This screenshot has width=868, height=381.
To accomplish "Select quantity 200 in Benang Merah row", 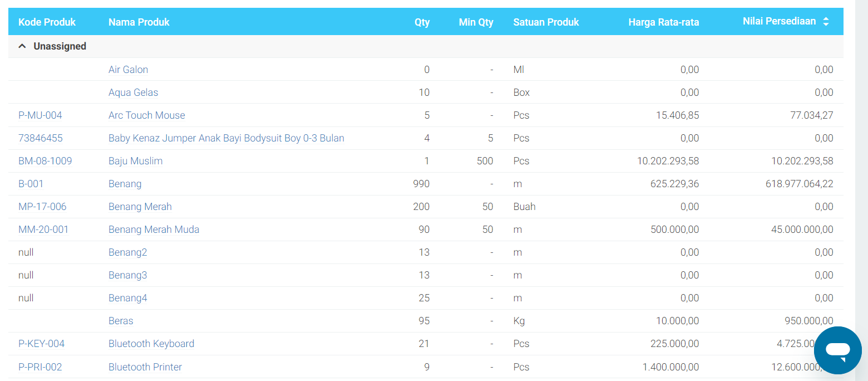I will pos(421,207).
